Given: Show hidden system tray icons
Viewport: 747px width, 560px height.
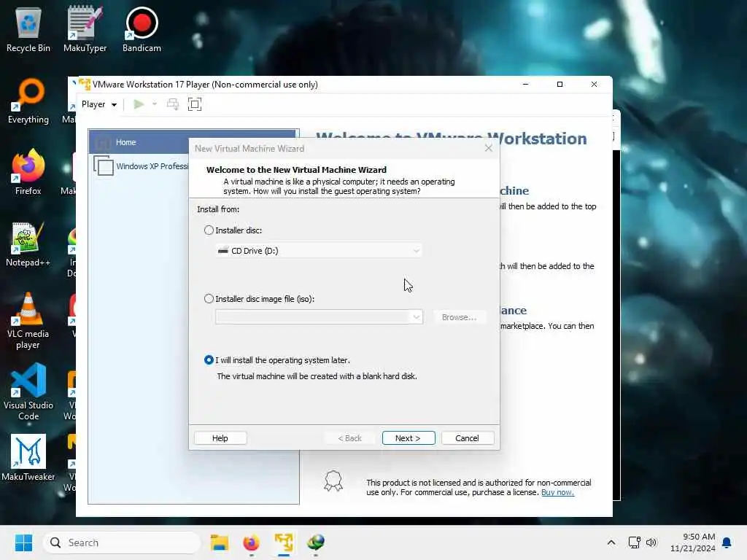Looking at the screenshot, I should [611, 542].
